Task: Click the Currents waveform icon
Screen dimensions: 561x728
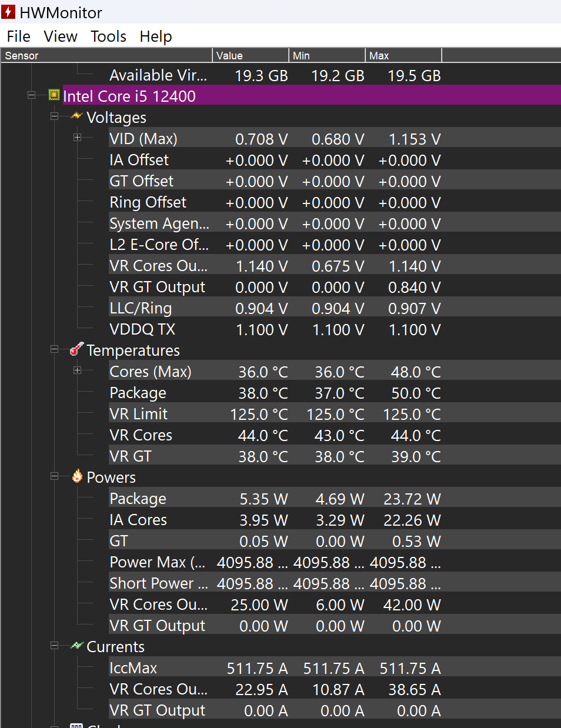Action: [x=76, y=645]
